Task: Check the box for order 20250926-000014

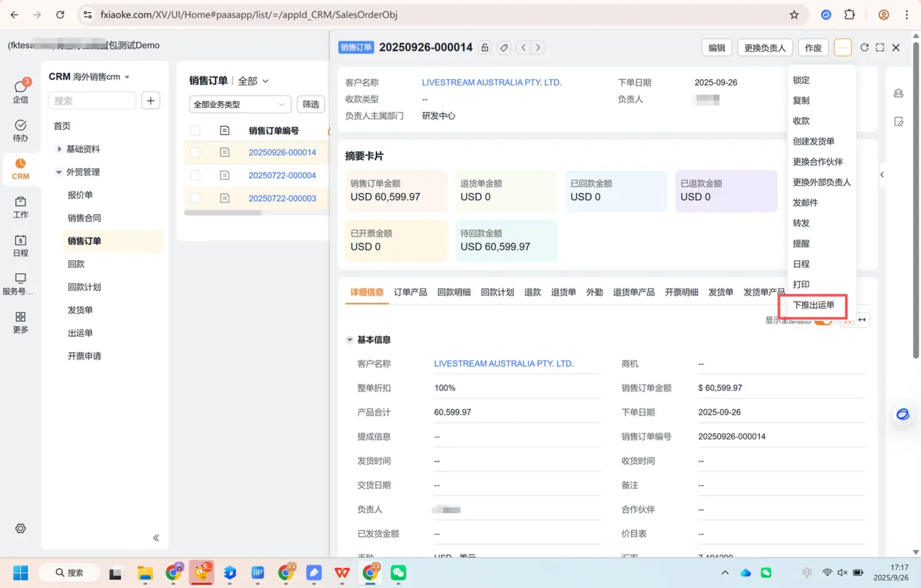Action: [195, 152]
